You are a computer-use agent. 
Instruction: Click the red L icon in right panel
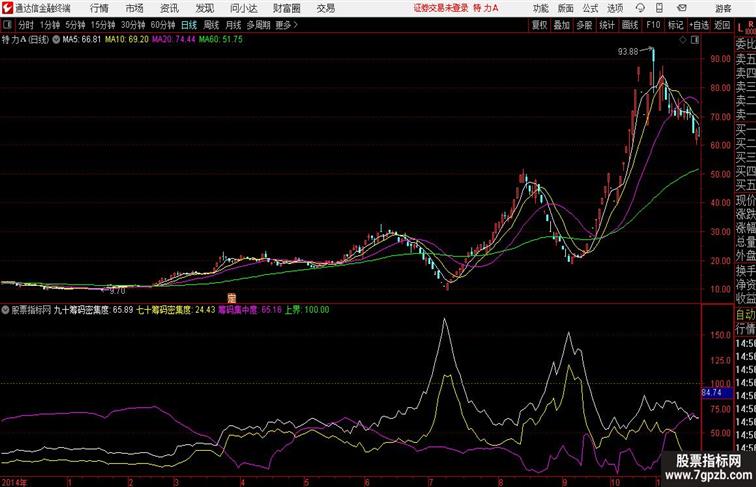point(740,27)
